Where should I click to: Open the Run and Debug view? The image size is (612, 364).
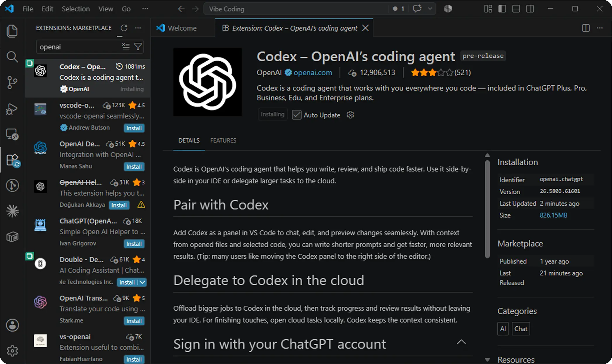coord(12,109)
